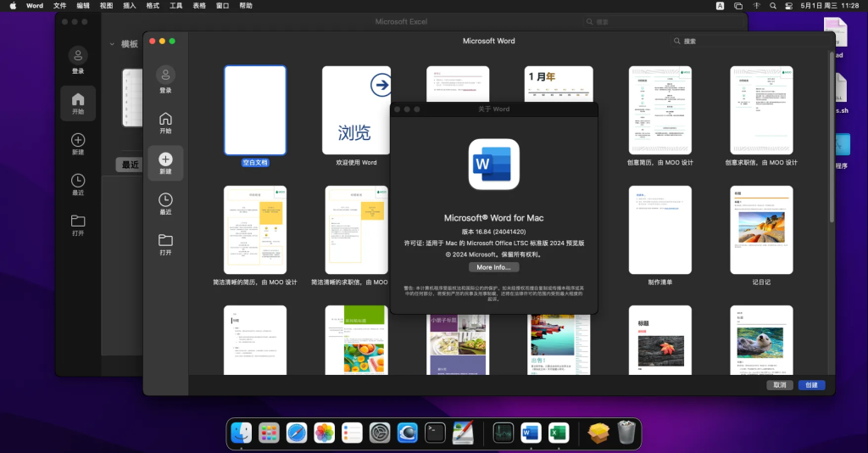Viewport: 868px width, 453px height.
Task: Open the 文件 menu
Action: click(x=60, y=6)
